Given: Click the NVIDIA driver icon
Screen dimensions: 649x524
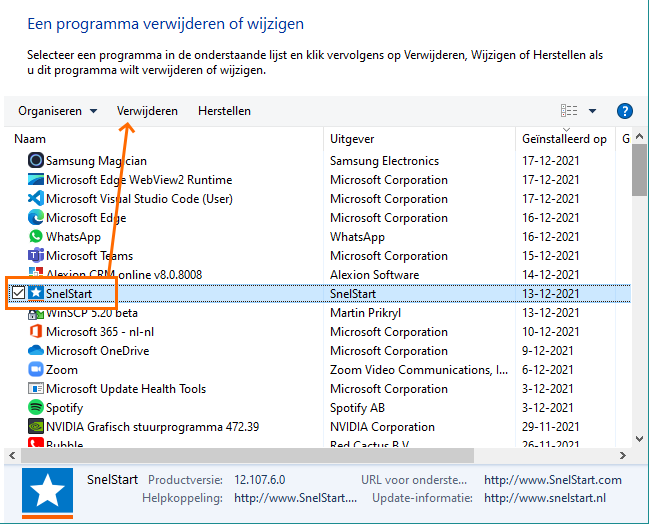Looking at the screenshot, I should [x=36, y=426].
